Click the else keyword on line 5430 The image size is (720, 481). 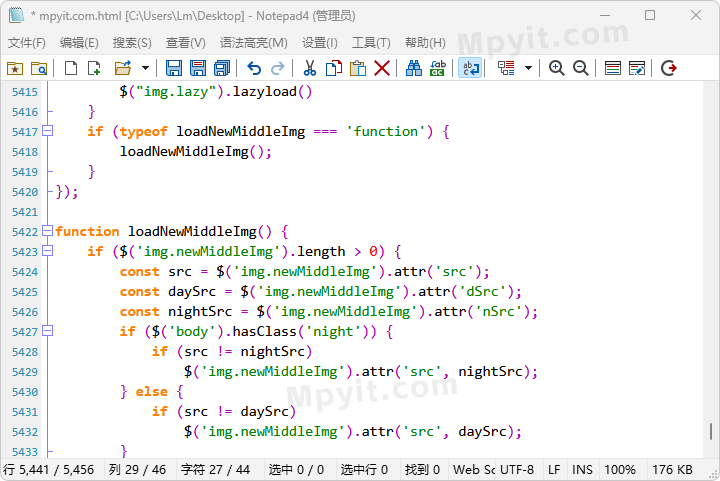(152, 392)
